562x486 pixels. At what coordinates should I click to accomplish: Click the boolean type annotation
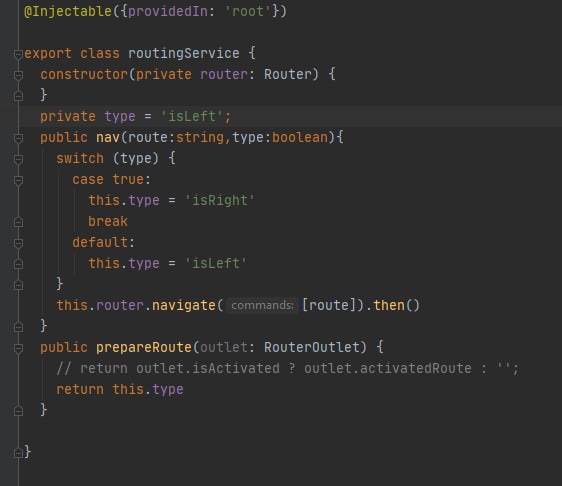point(300,138)
